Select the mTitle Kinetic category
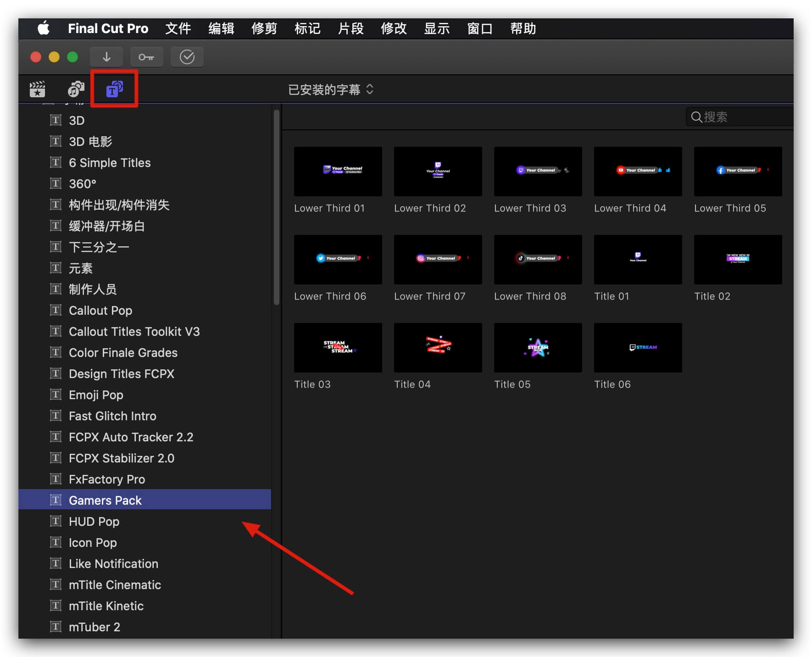Viewport: 812px width, 657px height. point(145,606)
